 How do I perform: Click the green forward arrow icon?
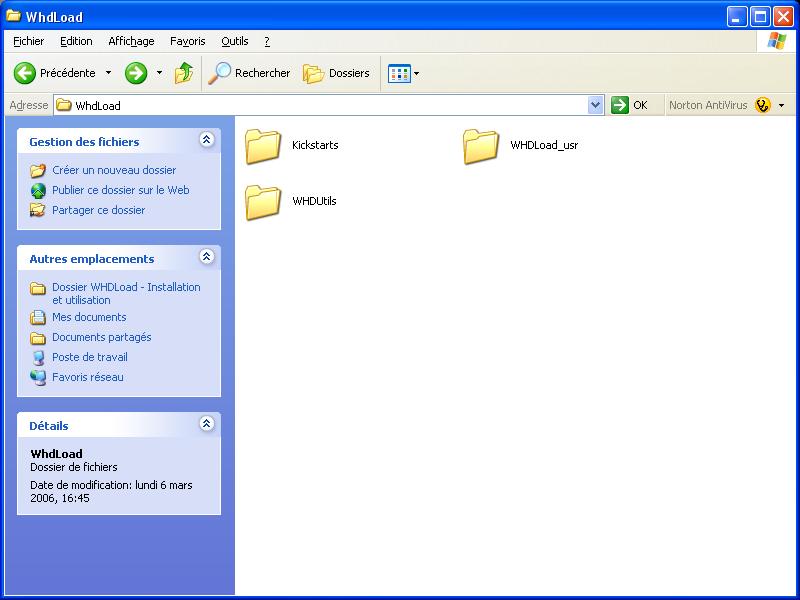click(x=136, y=73)
